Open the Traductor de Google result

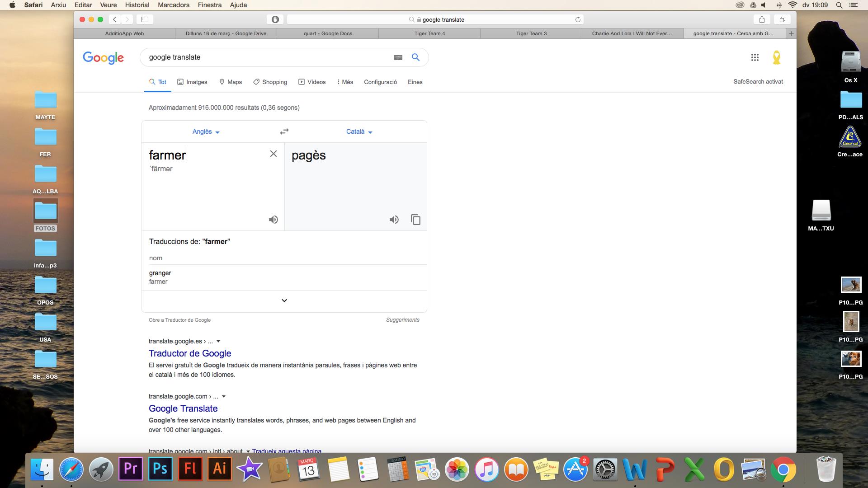tap(190, 353)
